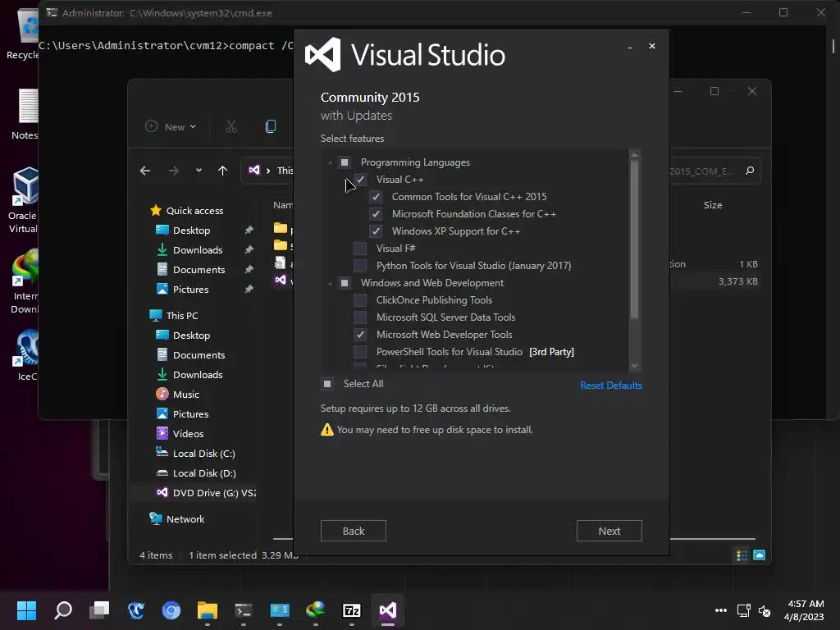Open the Windows Start menu
Image resolution: width=840 pixels, height=630 pixels.
click(26, 610)
